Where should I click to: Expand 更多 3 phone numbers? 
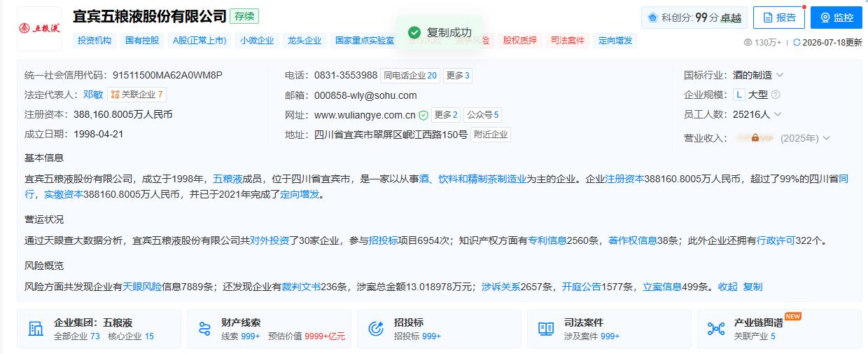(458, 75)
